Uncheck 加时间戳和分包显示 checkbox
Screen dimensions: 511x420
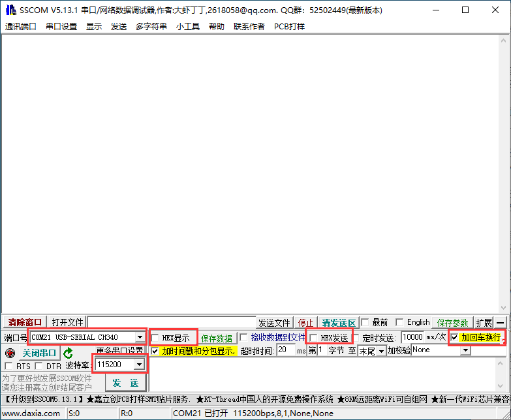155,351
